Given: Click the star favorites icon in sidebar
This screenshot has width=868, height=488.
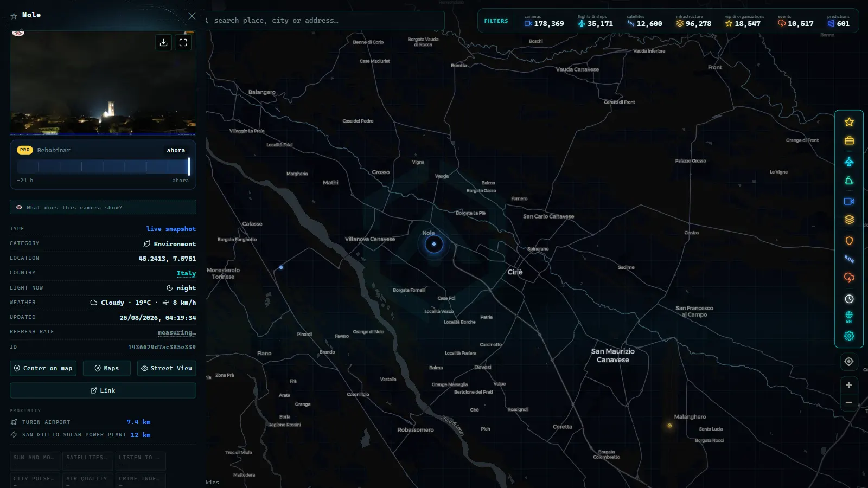Looking at the screenshot, I should 849,123.
